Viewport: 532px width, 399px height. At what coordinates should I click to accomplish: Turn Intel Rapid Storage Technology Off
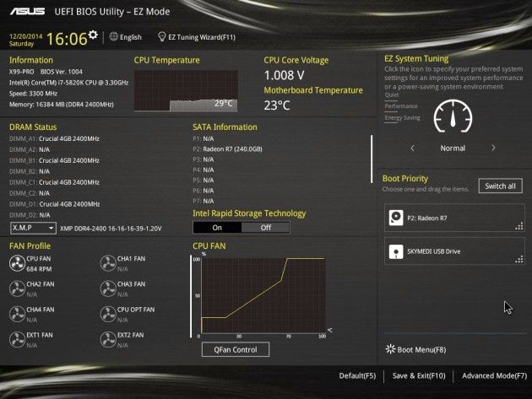[266, 228]
